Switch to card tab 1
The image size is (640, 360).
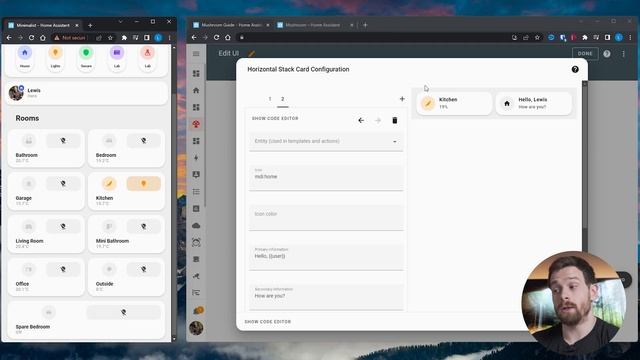270,99
